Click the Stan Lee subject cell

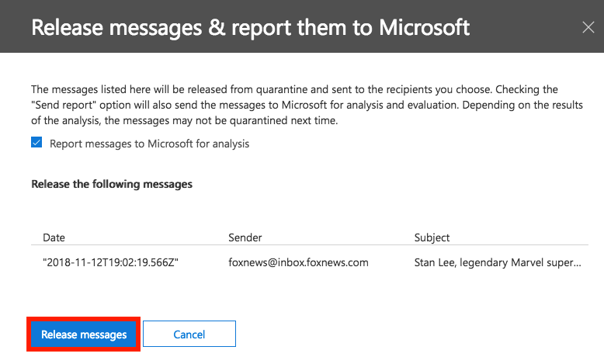pyautogui.click(x=498, y=262)
